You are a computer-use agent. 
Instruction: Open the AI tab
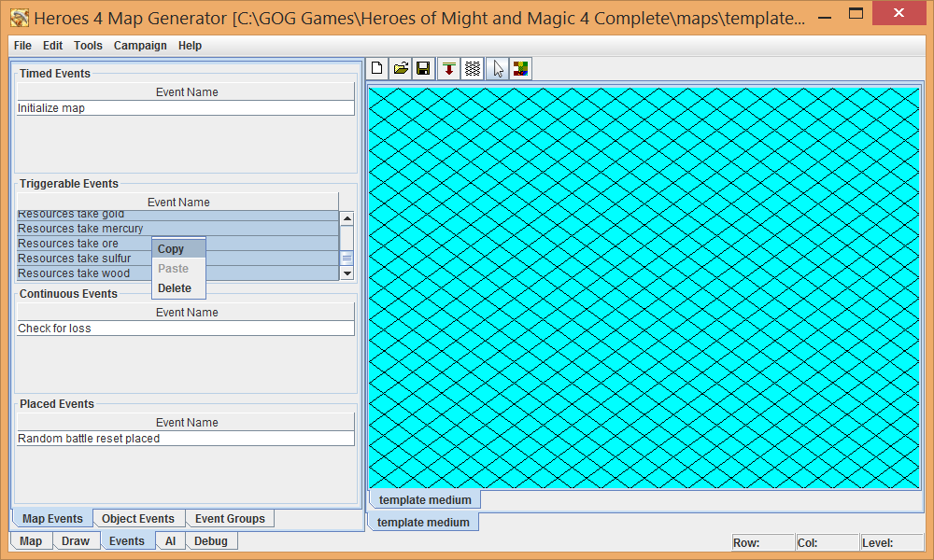(170, 541)
